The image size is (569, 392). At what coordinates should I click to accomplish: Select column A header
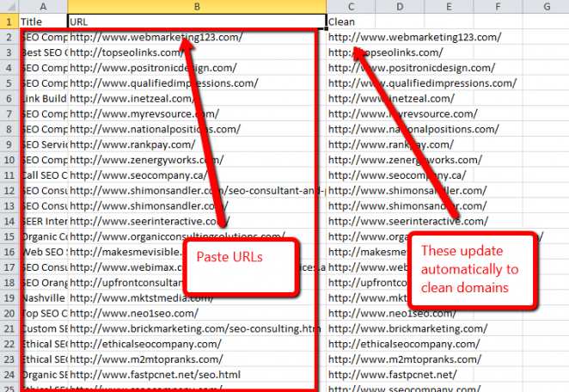(x=43, y=7)
